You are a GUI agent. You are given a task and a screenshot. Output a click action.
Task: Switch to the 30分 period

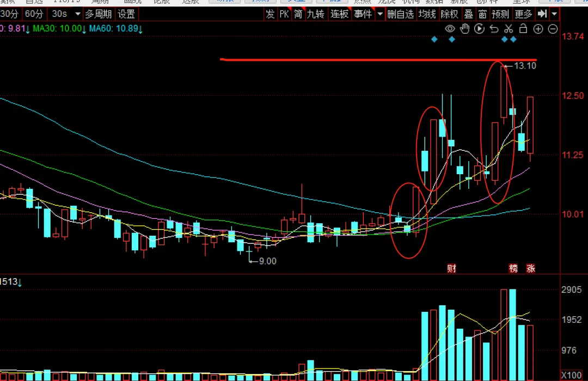coord(9,14)
